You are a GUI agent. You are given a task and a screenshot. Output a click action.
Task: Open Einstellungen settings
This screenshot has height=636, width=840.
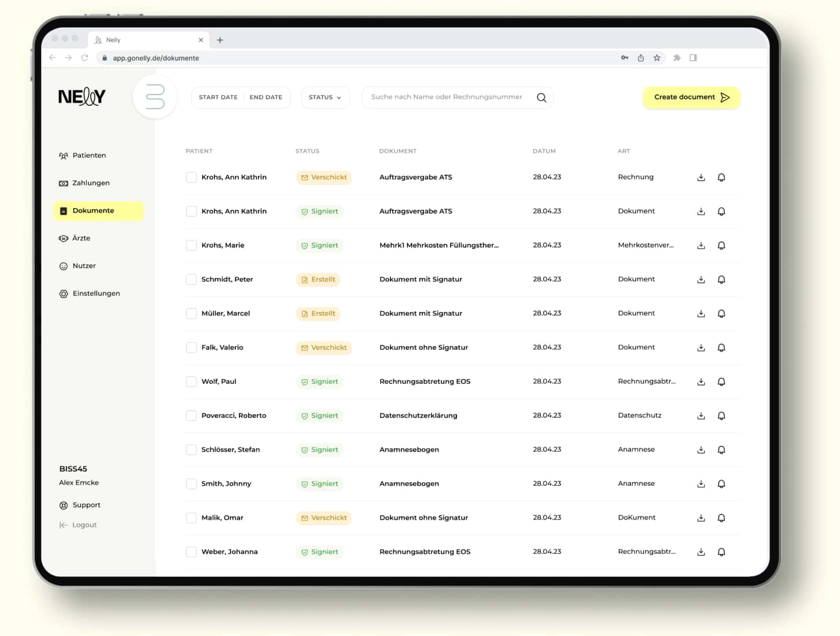click(90, 294)
